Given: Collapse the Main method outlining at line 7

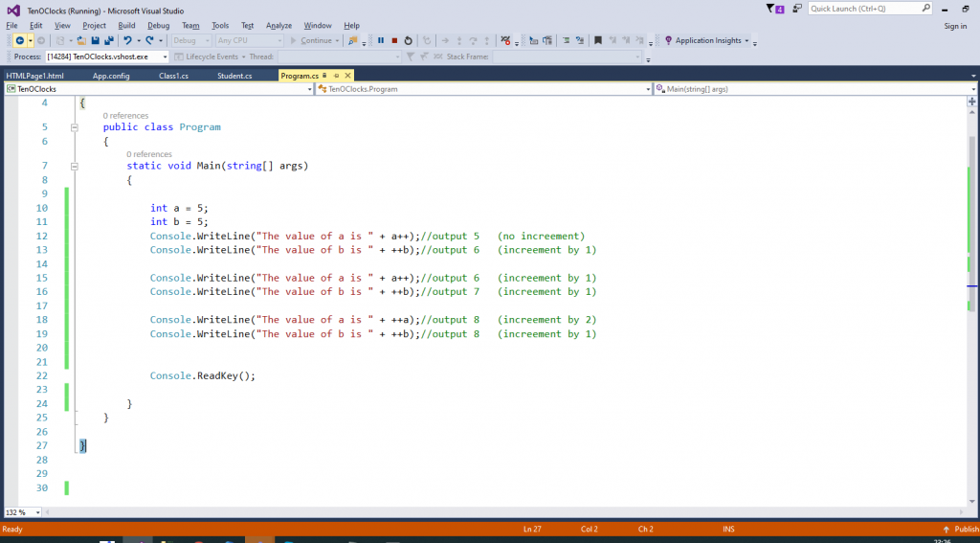Looking at the screenshot, I should [75, 167].
